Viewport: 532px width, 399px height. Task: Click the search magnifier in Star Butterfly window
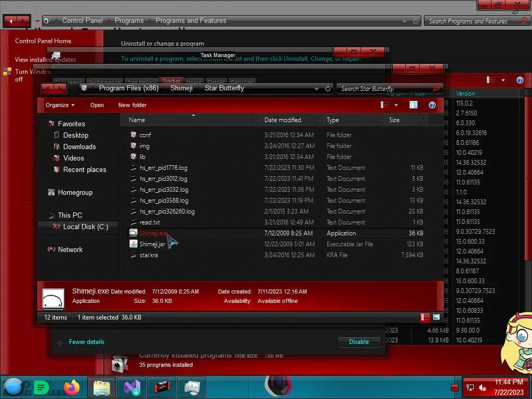click(436, 88)
